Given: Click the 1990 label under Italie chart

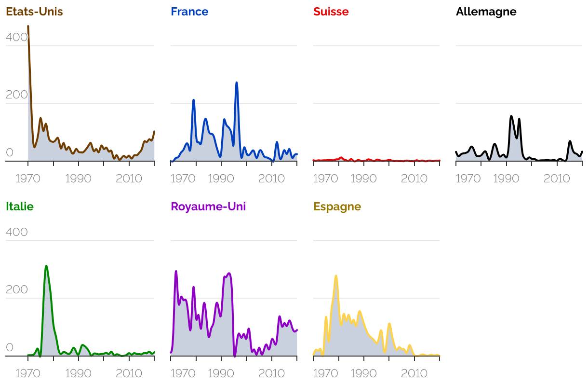Looking at the screenshot, I should (78, 373).
